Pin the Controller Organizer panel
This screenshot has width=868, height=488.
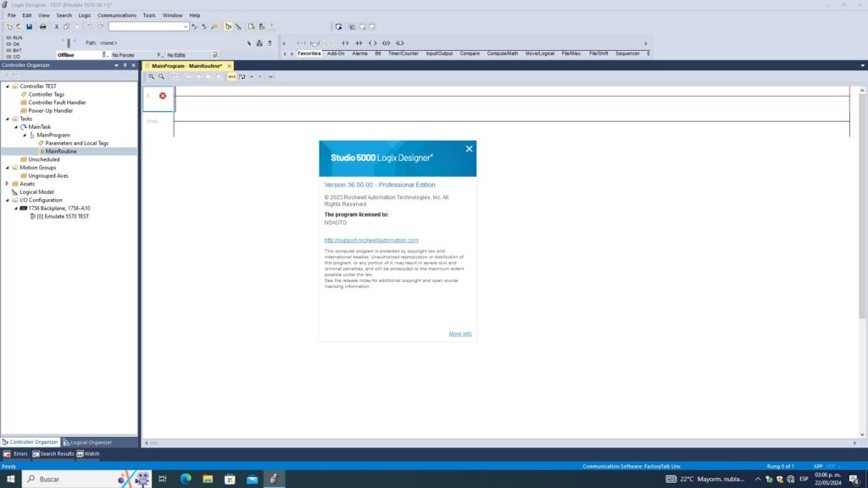coord(125,65)
